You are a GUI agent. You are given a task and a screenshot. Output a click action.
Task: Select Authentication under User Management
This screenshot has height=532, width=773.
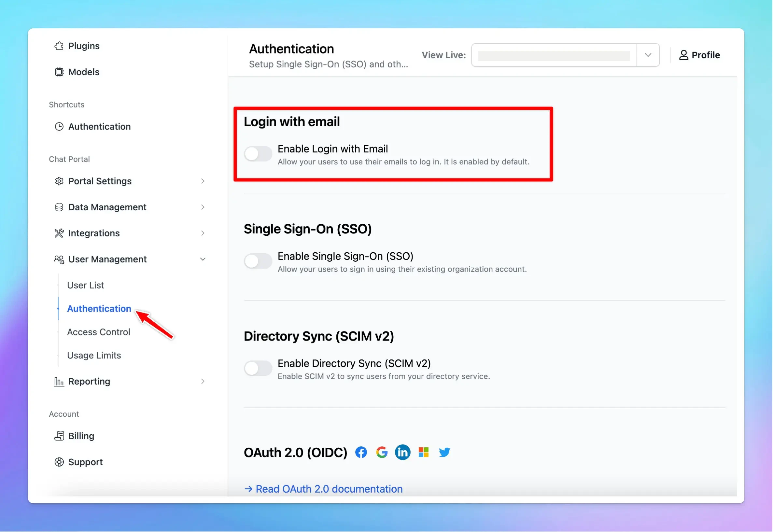(x=99, y=309)
